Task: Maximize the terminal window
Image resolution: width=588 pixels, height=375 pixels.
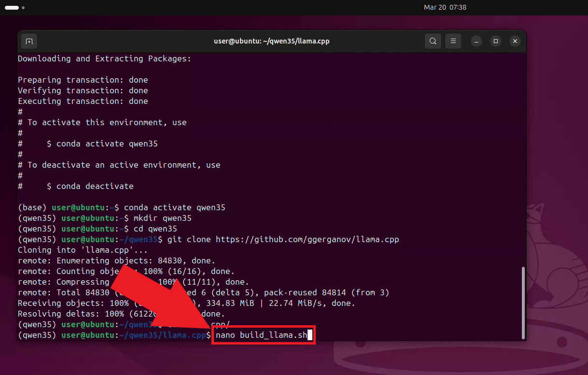Action: pos(496,41)
